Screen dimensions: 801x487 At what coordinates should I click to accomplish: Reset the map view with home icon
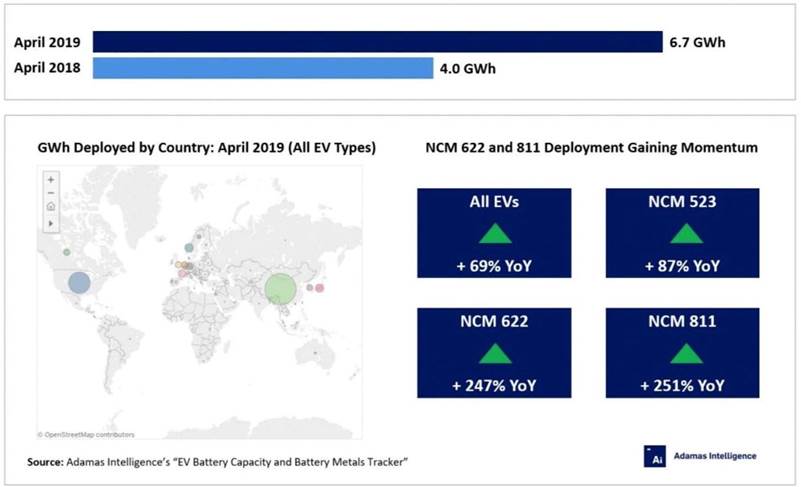point(50,207)
